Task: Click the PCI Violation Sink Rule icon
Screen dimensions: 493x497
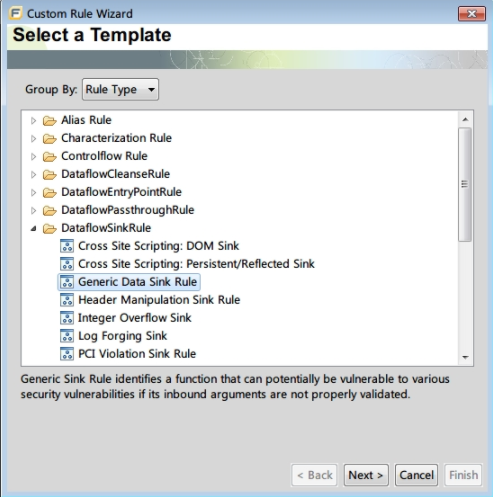Action: [x=67, y=354]
